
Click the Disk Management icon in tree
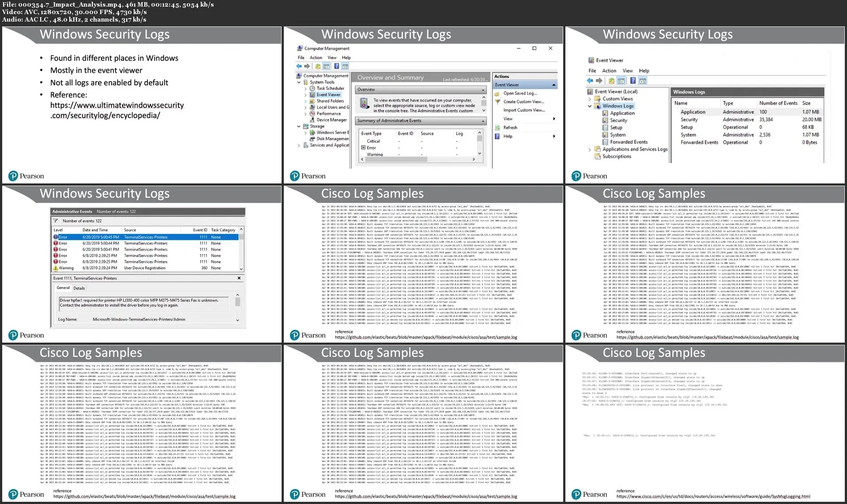pos(312,138)
